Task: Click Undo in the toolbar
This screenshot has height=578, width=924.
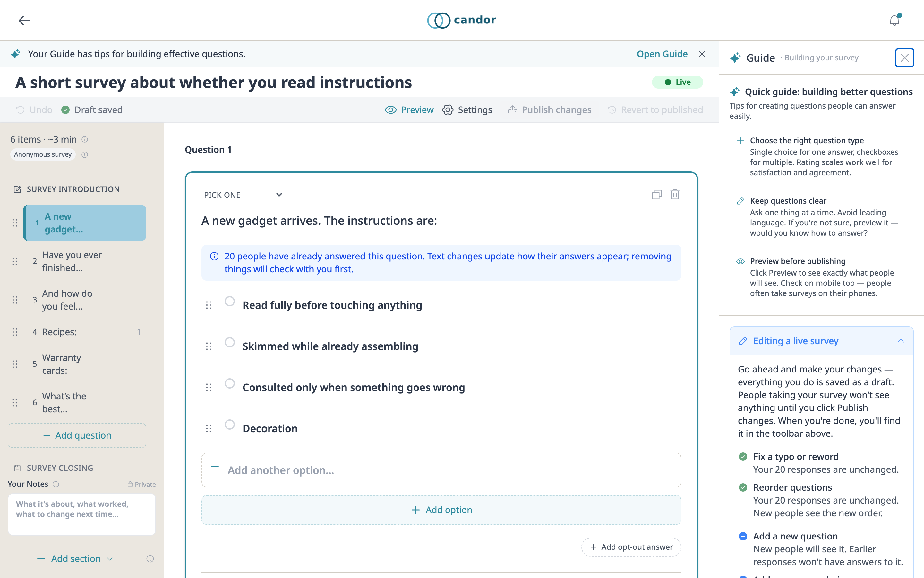Action: pyautogui.click(x=34, y=110)
